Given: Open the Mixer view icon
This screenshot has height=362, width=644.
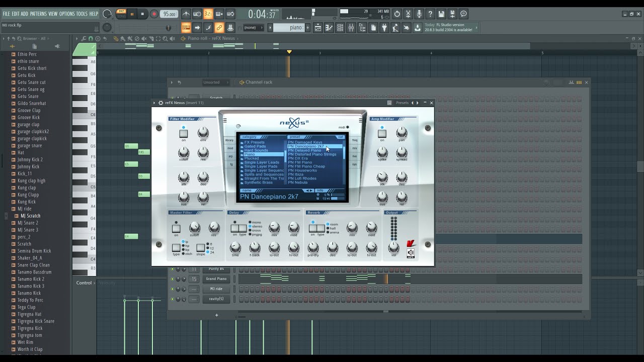Looking at the screenshot, I should pyautogui.click(x=351, y=28).
